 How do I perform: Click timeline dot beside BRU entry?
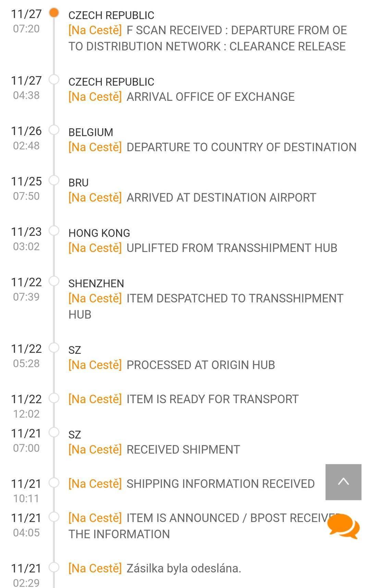pyautogui.click(x=54, y=180)
